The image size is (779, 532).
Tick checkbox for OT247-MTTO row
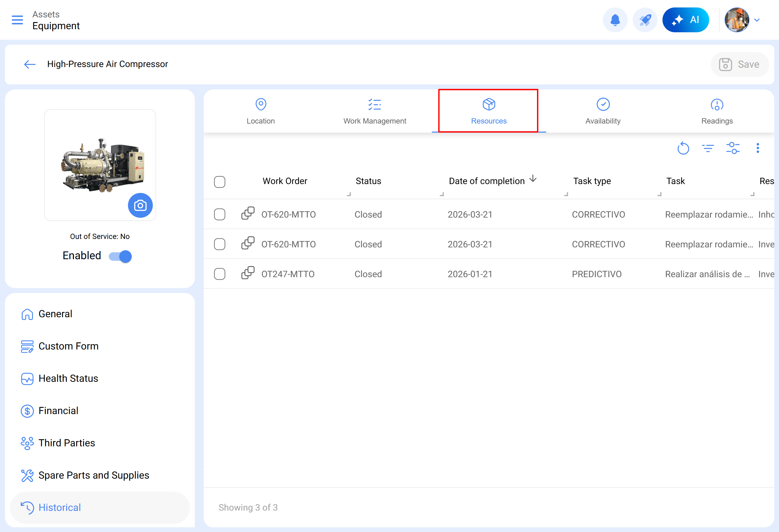220,274
